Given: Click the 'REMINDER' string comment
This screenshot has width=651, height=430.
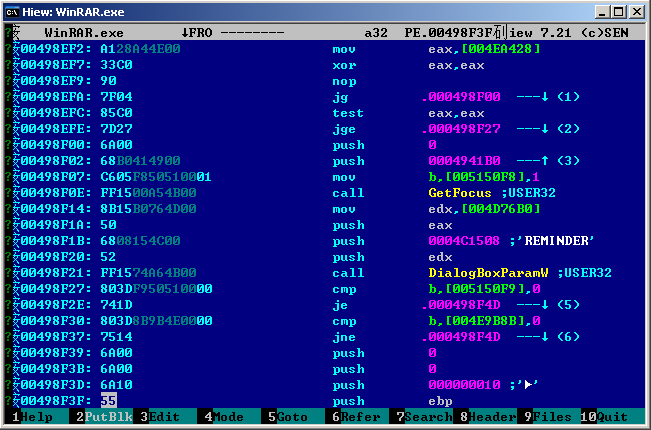Looking at the screenshot, I should click(556, 241).
